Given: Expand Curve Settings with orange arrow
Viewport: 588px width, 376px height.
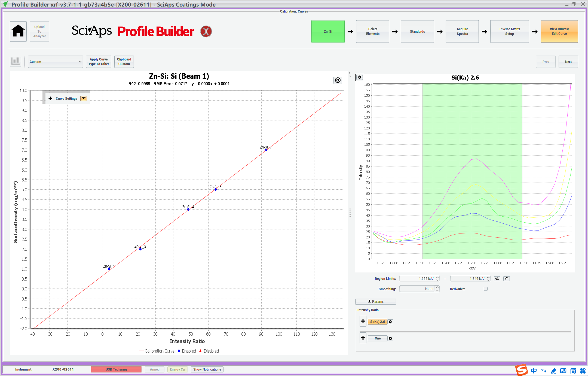Looking at the screenshot, I should tap(84, 98).
